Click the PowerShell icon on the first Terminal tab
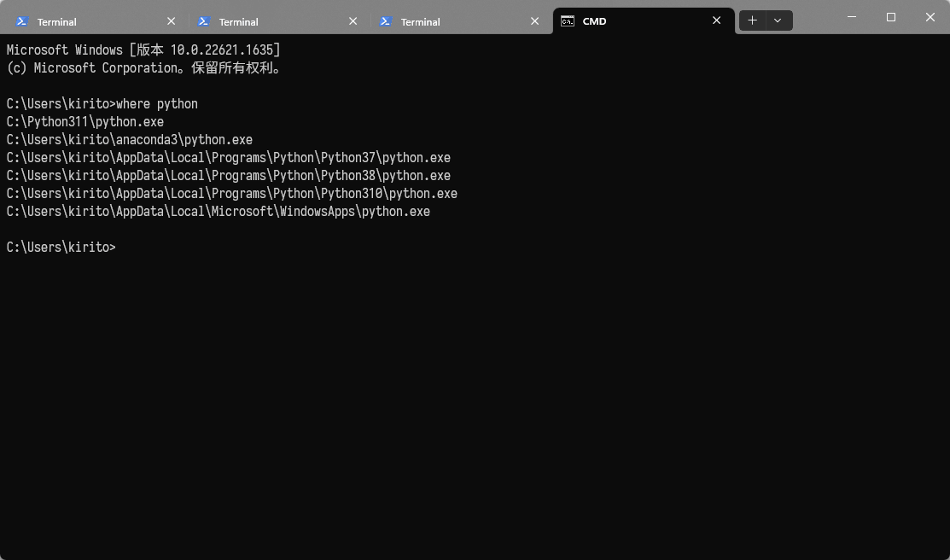 [22, 21]
